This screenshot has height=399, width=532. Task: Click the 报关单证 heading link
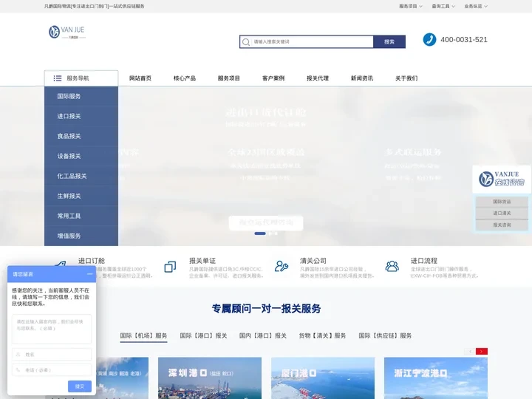pyautogui.click(x=202, y=261)
